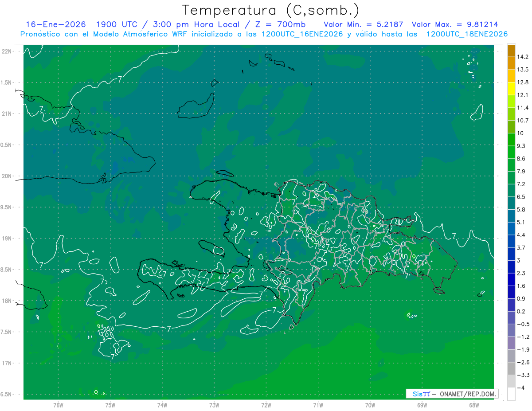
Task: Click the 13.5 colorbar value
Action: tap(523, 70)
